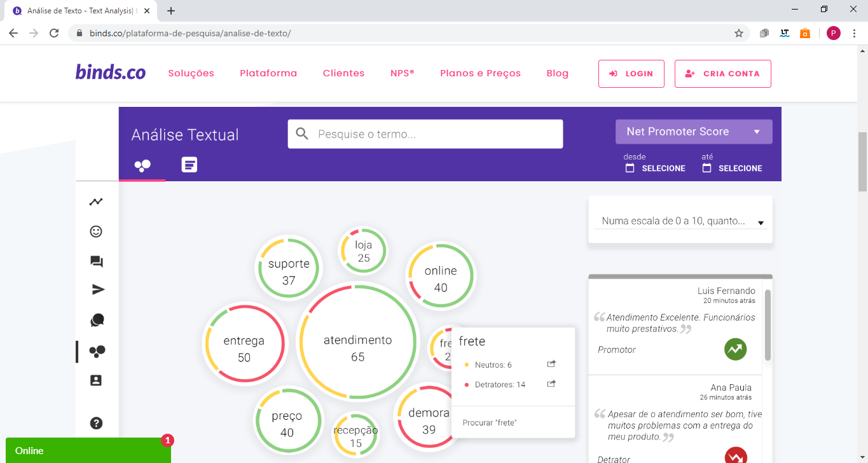Open the 'até' date selector
This screenshot has height=463, width=868.
point(733,169)
